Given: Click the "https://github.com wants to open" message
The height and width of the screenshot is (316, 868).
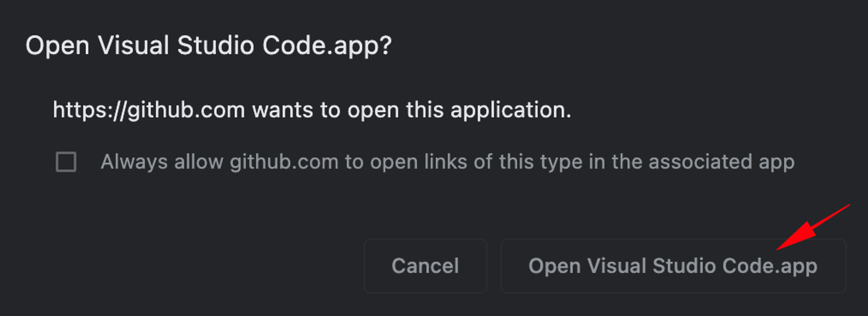Looking at the screenshot, I should tap(312, 110).
